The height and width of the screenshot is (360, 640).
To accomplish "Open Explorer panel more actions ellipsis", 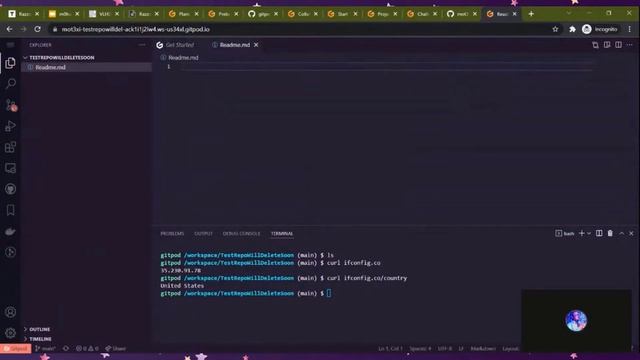I will (142, 45).
